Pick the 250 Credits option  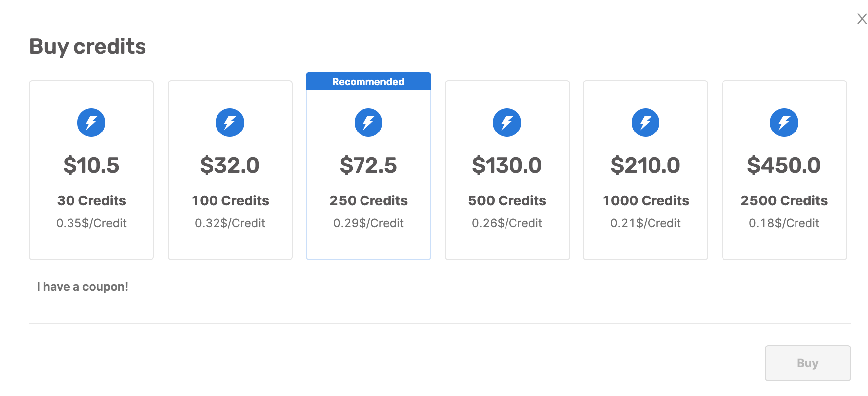click(368, 170)
